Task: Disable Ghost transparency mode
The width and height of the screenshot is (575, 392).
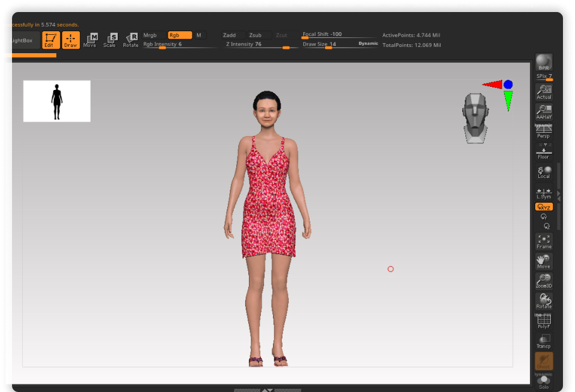Action: coord(544,362)
